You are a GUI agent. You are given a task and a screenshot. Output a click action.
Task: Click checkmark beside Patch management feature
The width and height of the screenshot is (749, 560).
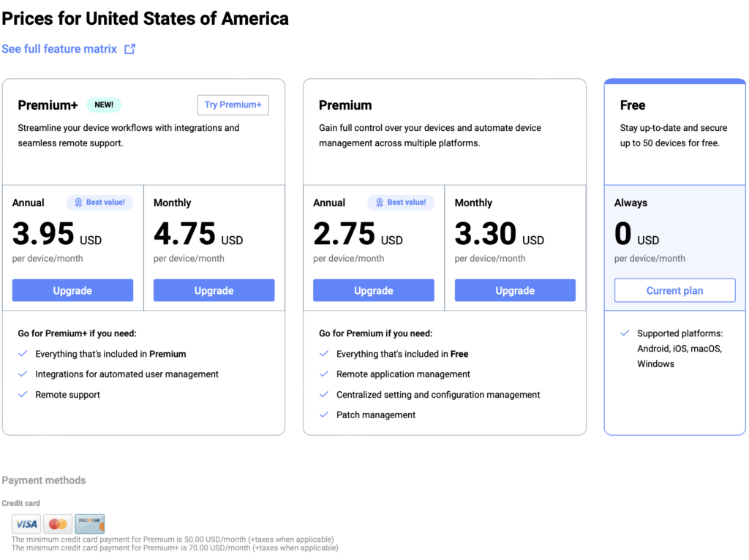point(324,415)
